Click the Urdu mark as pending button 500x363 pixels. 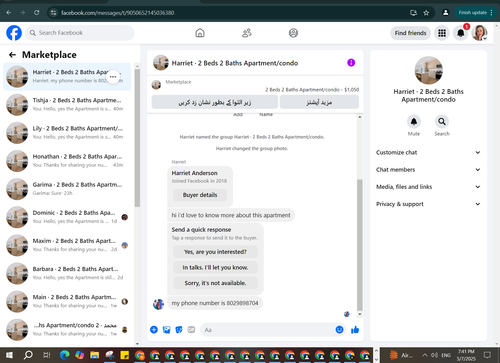pyautogui.click(x=215, y=102)
